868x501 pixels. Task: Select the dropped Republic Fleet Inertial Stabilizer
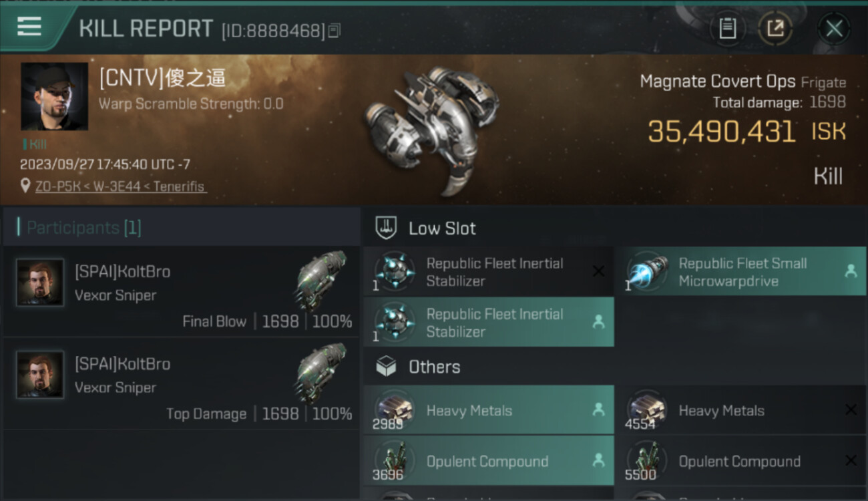click(x=488, y=323)
